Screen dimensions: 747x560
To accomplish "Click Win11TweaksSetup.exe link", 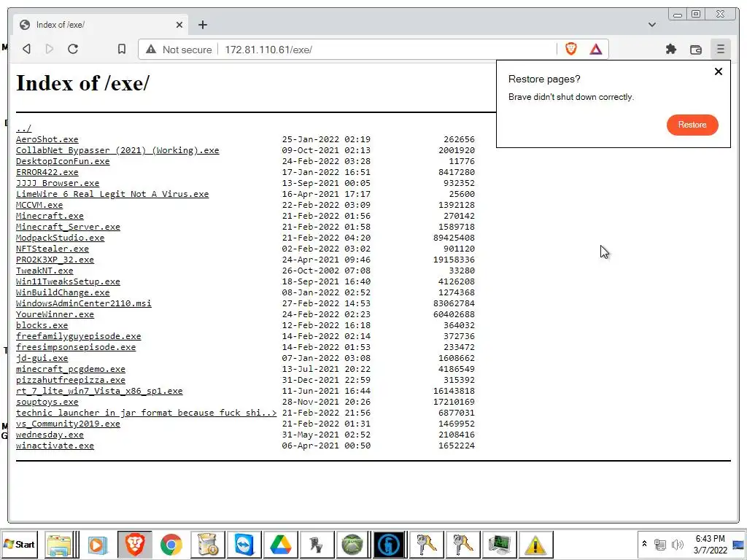I will pyautogui.click(x=68, y=282).
